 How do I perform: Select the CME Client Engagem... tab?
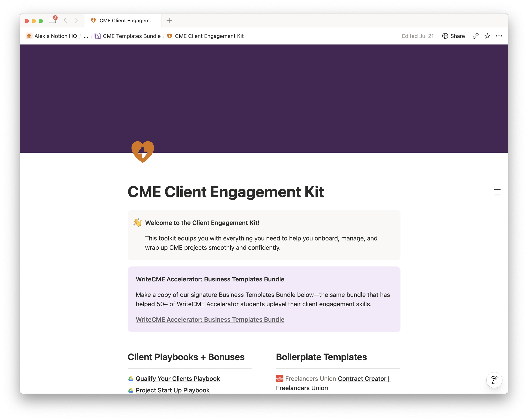(123, 20)
